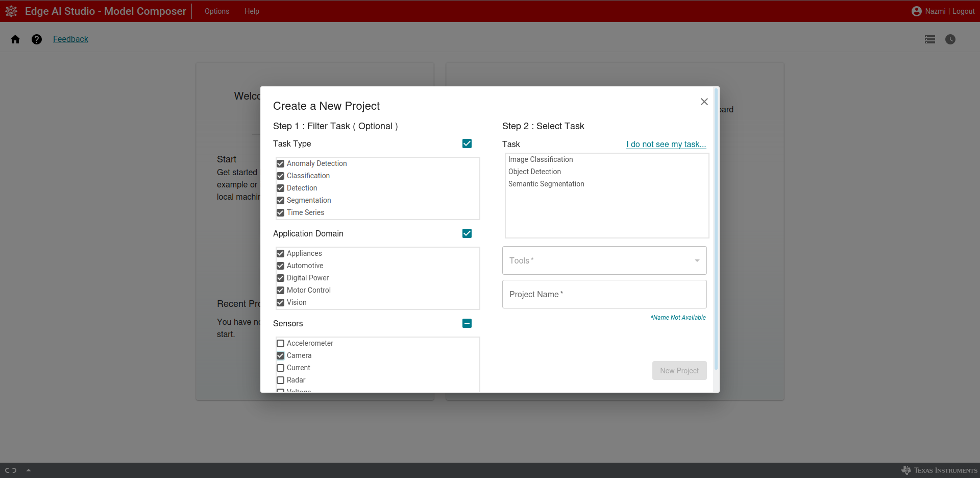Click the New Project button
980x478 pixels.
point(679,371)
